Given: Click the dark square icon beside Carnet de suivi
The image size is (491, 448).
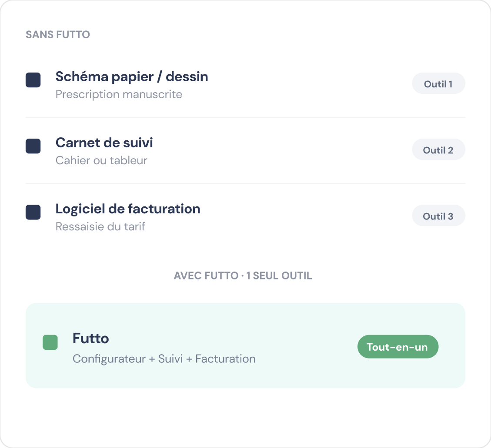Looking at the screenshot, I should click(33, 146).
